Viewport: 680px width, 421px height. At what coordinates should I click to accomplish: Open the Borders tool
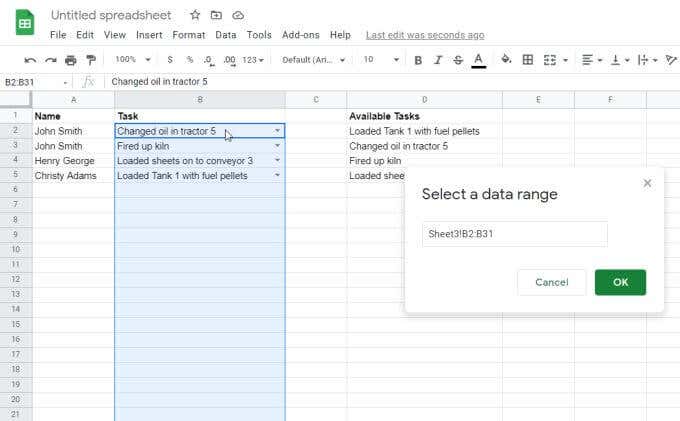click(x=528, y=60)
